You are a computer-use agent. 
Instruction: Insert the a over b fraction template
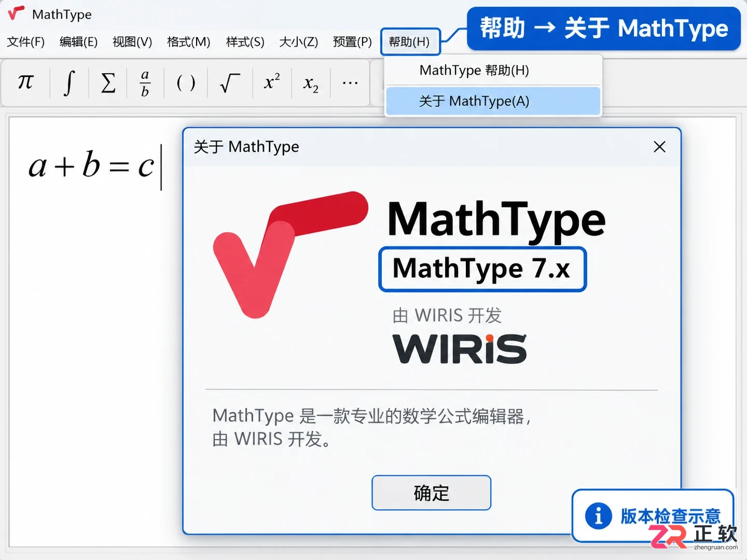tap(145, 82)
